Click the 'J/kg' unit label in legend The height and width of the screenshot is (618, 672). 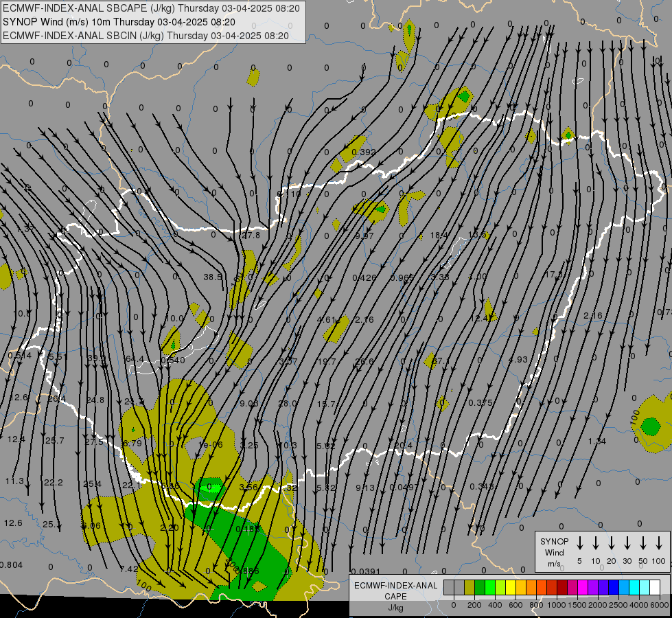[395, 608]
